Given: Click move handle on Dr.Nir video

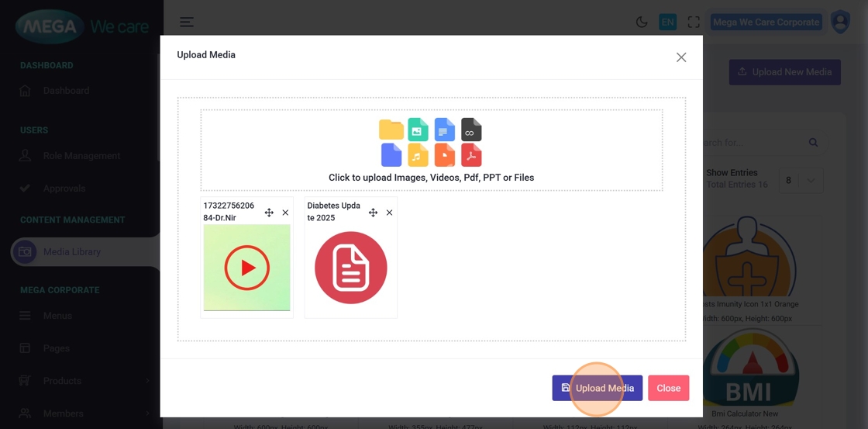Looking at the screenshot, I should pos(269,213).
